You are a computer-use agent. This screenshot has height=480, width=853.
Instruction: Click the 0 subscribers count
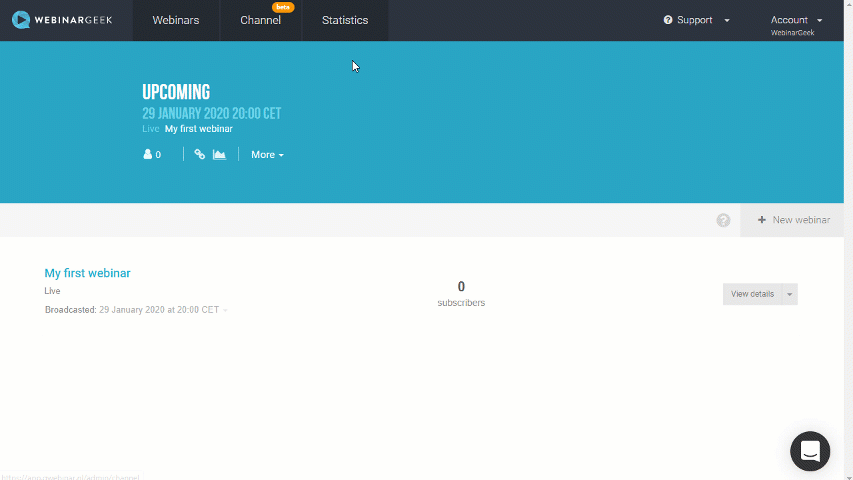pyautogui.click(x=461, y=287)
